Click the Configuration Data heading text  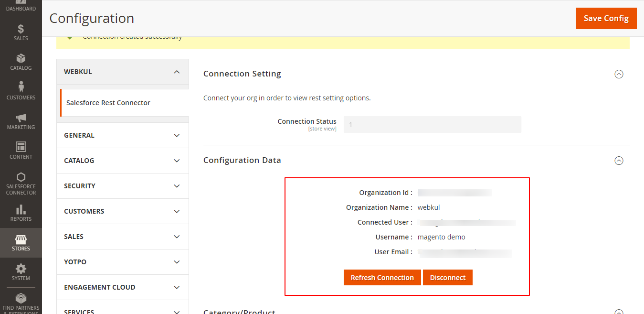point(242,160)
